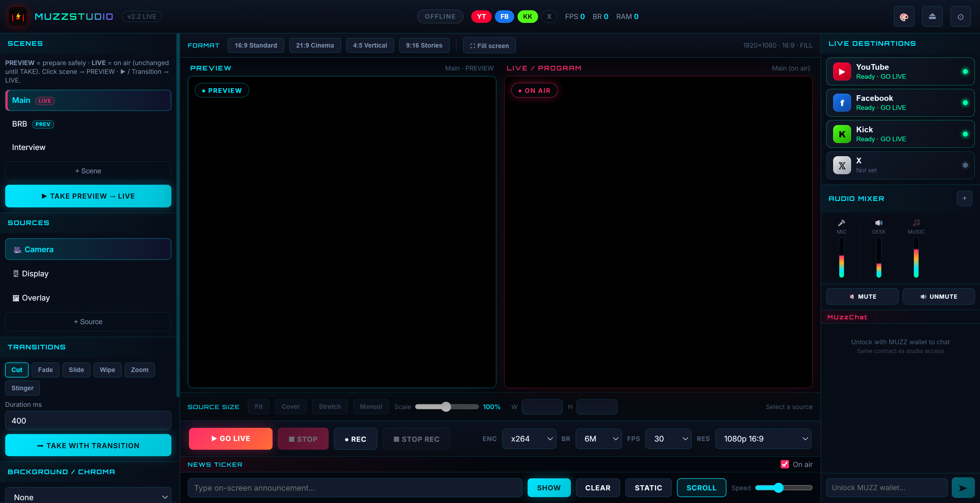Click the Facebook logo icon

[x=842, y=103]
